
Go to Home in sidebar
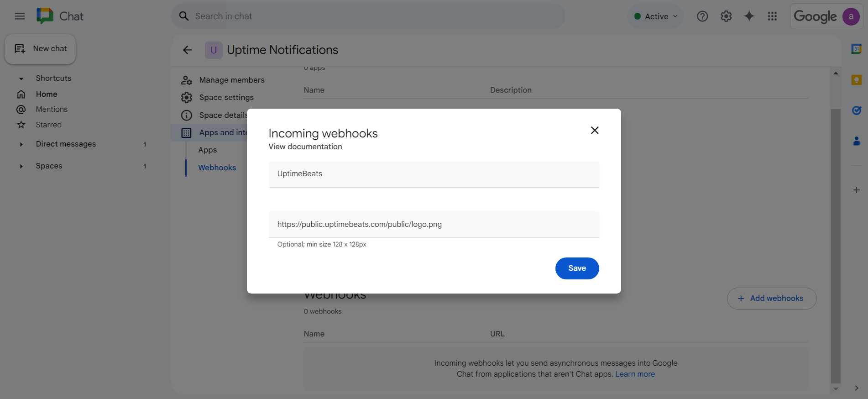tap(47, 94)
